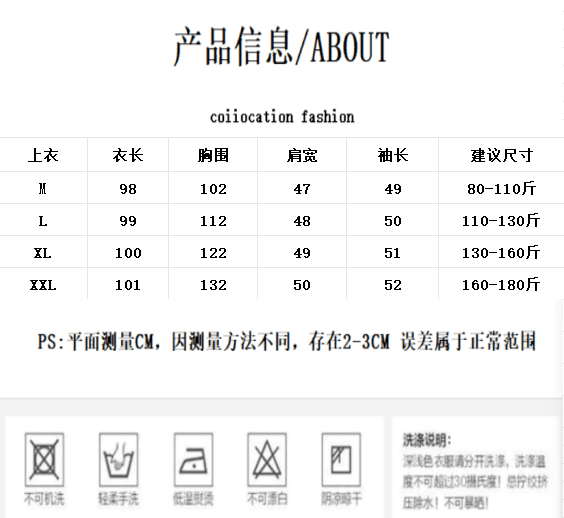Click the PS measurement note text

point(287,341)
